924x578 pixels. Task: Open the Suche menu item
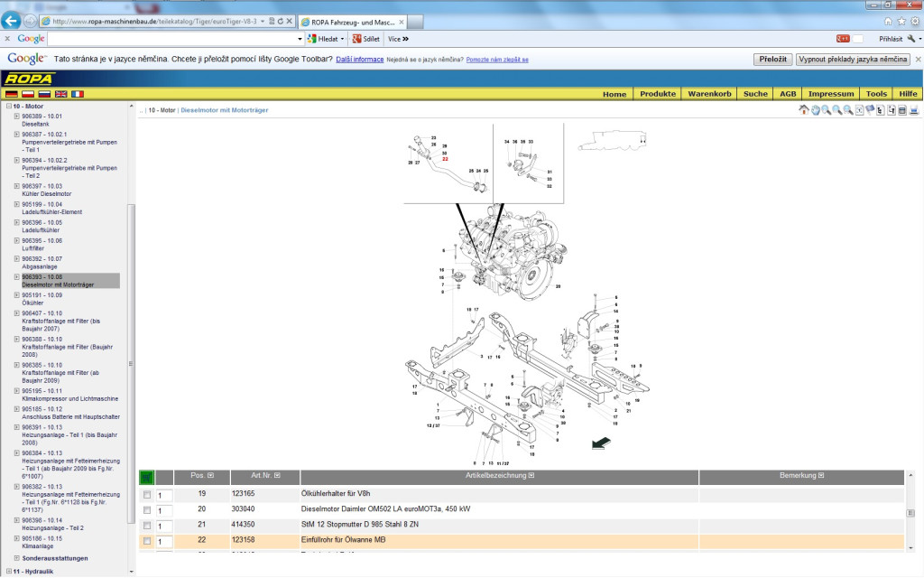755,94
